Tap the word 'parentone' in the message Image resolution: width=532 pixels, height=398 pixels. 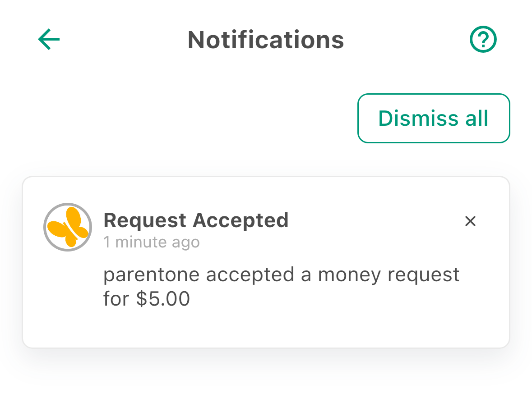click(x=152, y=275)
